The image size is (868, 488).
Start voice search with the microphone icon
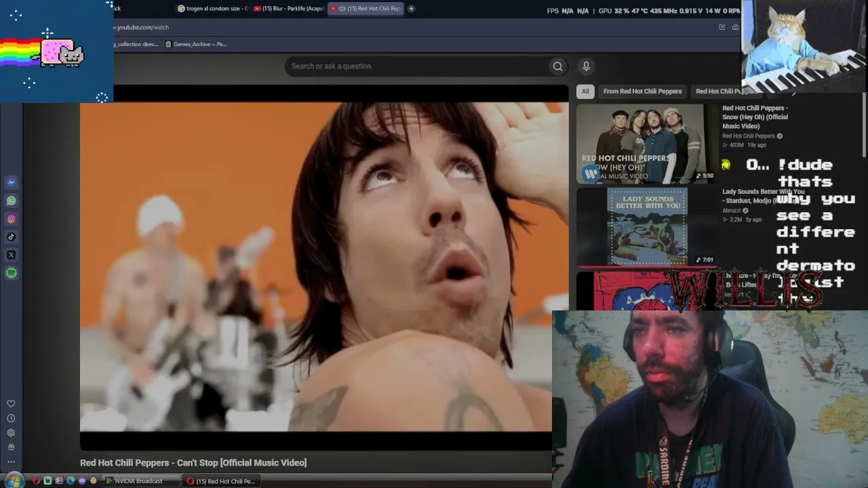point(586,66)
